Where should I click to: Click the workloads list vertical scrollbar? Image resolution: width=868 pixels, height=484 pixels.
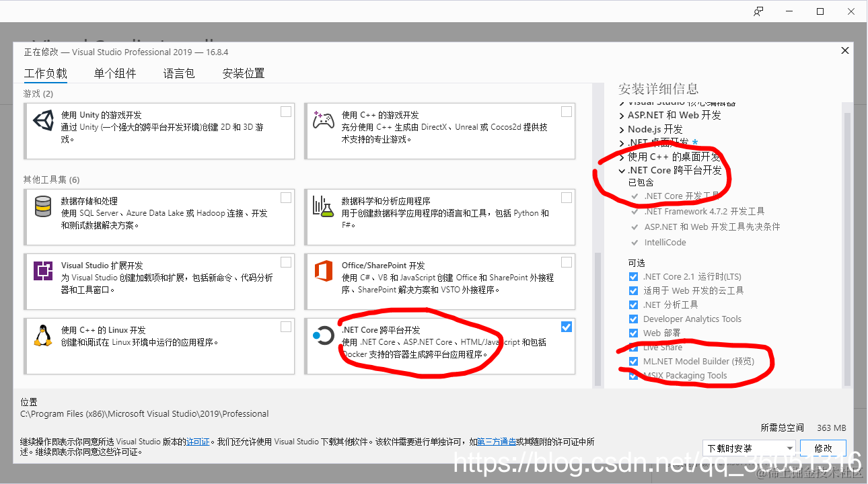point(597,319)
